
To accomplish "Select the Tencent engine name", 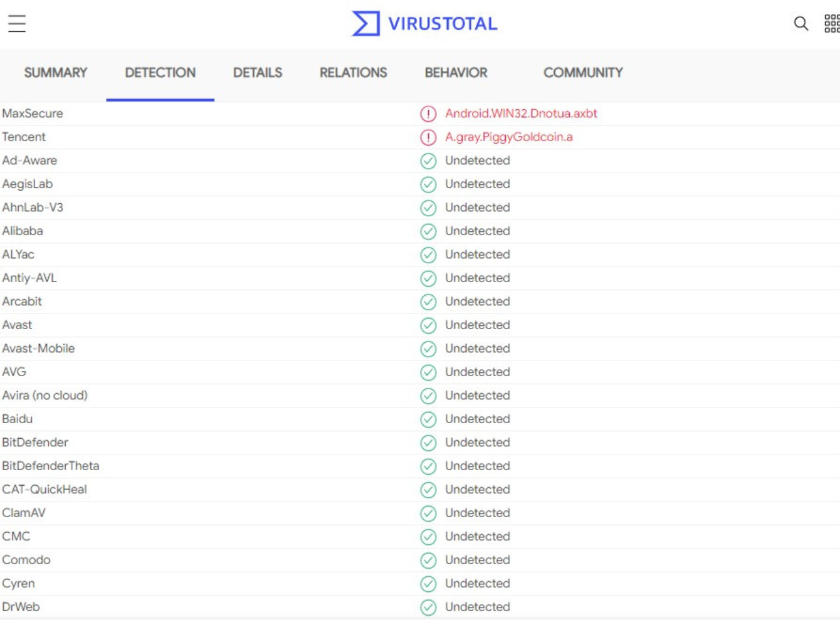I will click(x=24, y=137).
